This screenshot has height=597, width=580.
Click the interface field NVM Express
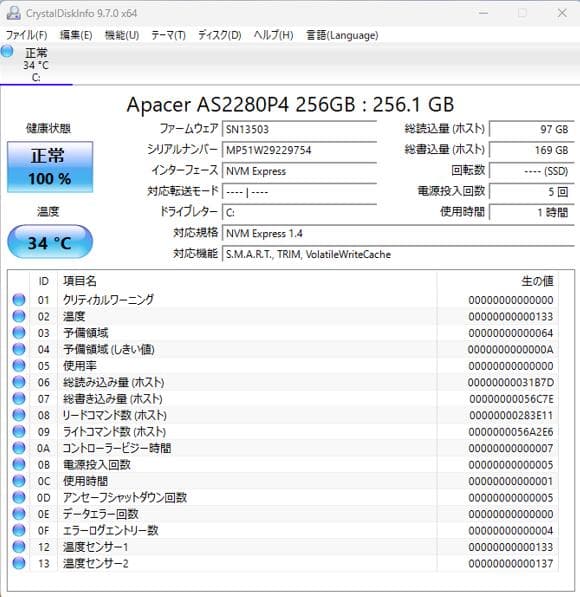[x=299, y=171]
